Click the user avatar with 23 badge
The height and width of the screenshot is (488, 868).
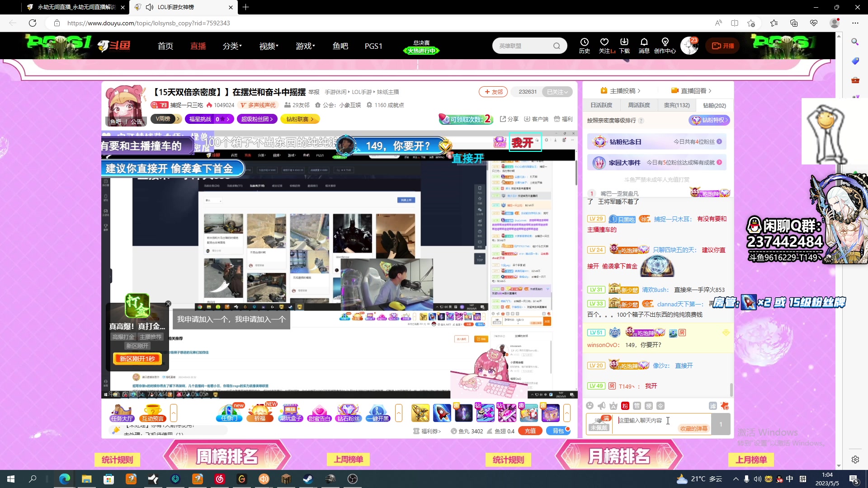pyautogui.click(x=689, y=46)
